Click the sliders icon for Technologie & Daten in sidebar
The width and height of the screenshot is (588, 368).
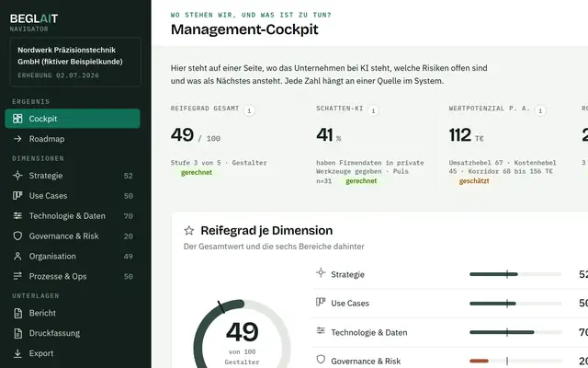tap(17, 215)
